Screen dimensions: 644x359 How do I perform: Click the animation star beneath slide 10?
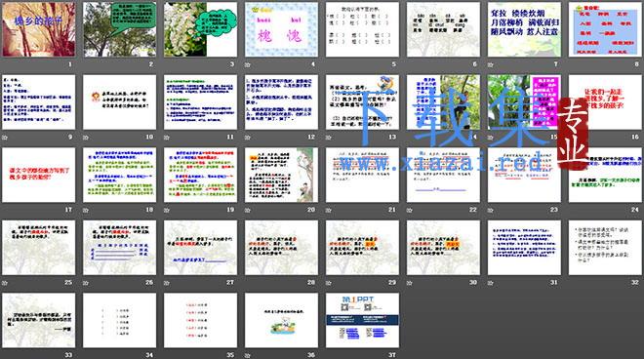click(x=86, y=138)
